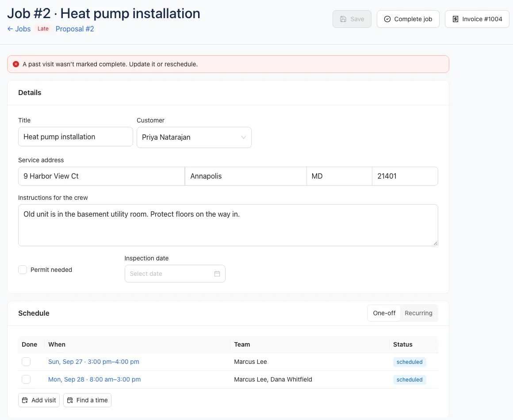Click the ZIP field showing 21401

(405, 176)
